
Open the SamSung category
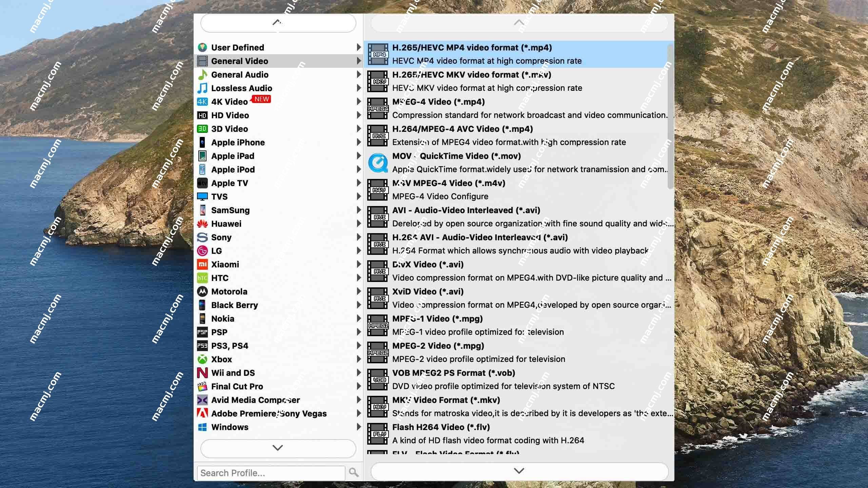(278, 210)
